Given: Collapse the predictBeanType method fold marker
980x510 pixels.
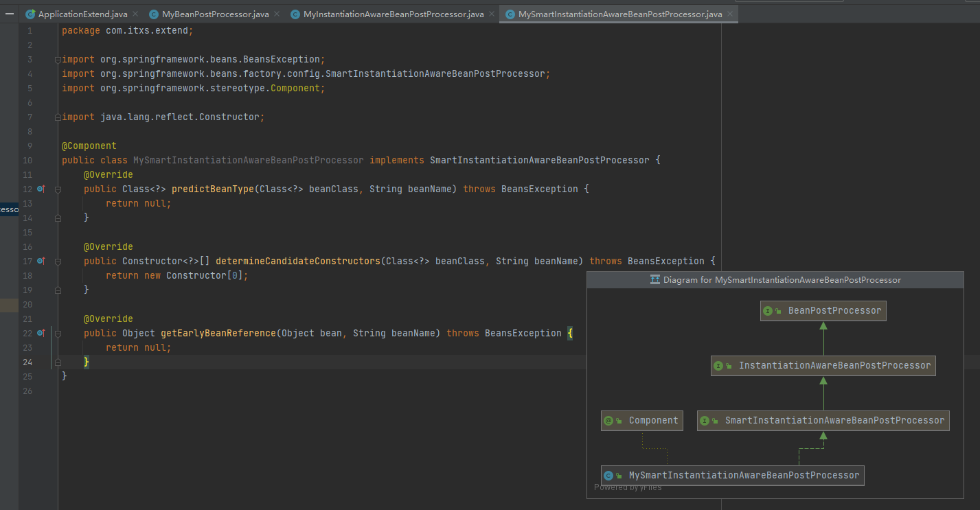Looking at the screenshot, I should [58, 189].
